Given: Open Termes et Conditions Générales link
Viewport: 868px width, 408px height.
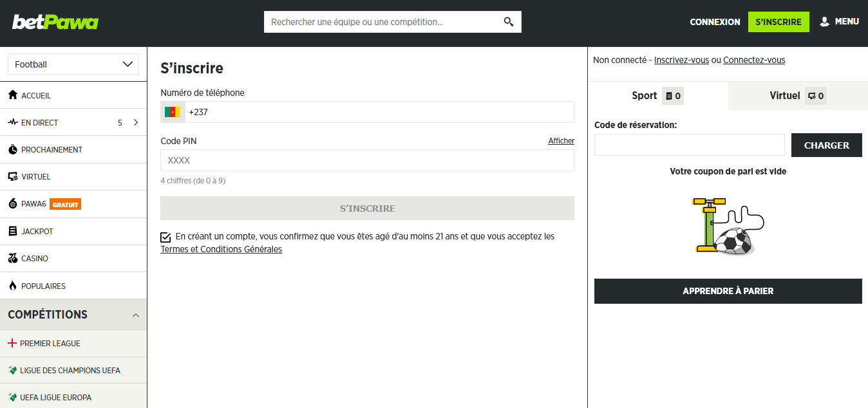Looking at the screenshot, I should pos(221,249).
